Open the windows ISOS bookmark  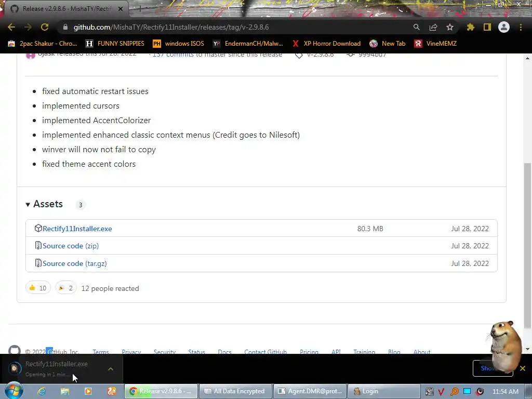[179, 44]
